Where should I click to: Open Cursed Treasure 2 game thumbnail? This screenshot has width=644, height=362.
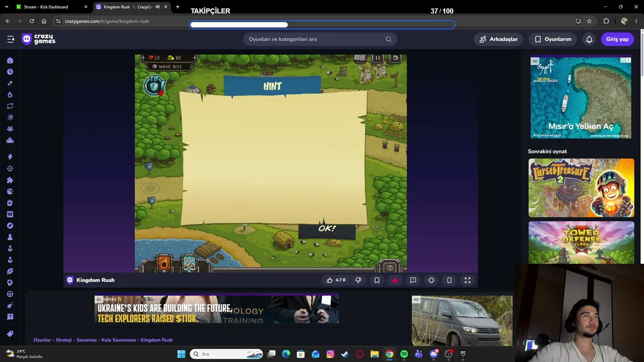coord(581,188)
